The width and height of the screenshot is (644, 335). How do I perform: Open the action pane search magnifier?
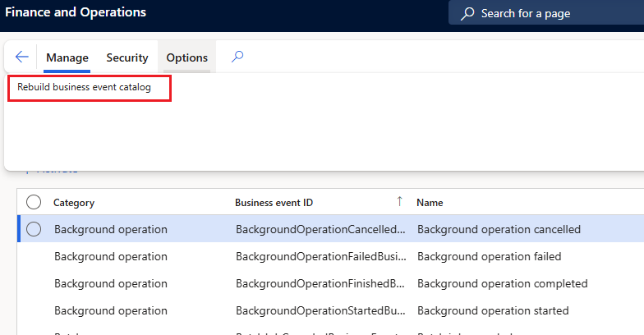pos(237,57)
